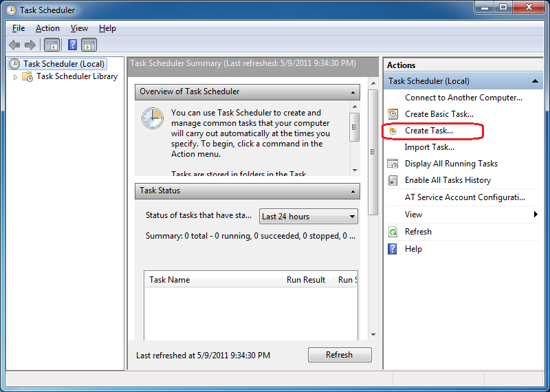Toggle the Show/Hide Action Pane toolbar icon
This screenshot has width=550, height=392.
(89, 45)
